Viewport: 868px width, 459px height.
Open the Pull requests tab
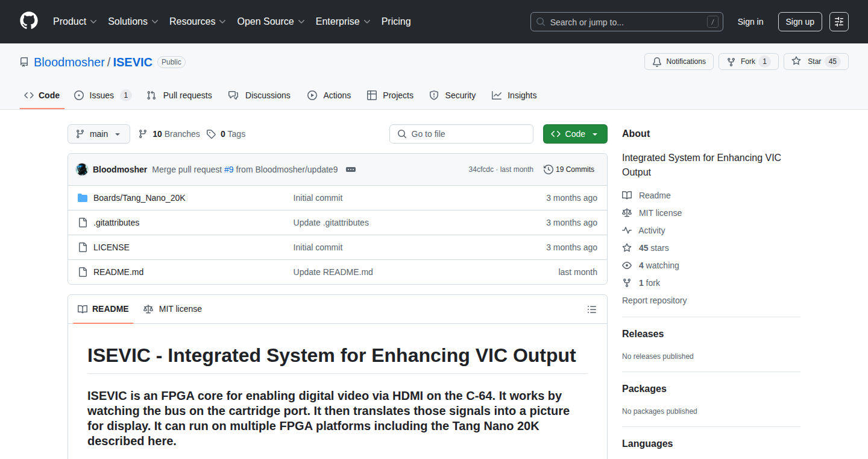(180, 95)
